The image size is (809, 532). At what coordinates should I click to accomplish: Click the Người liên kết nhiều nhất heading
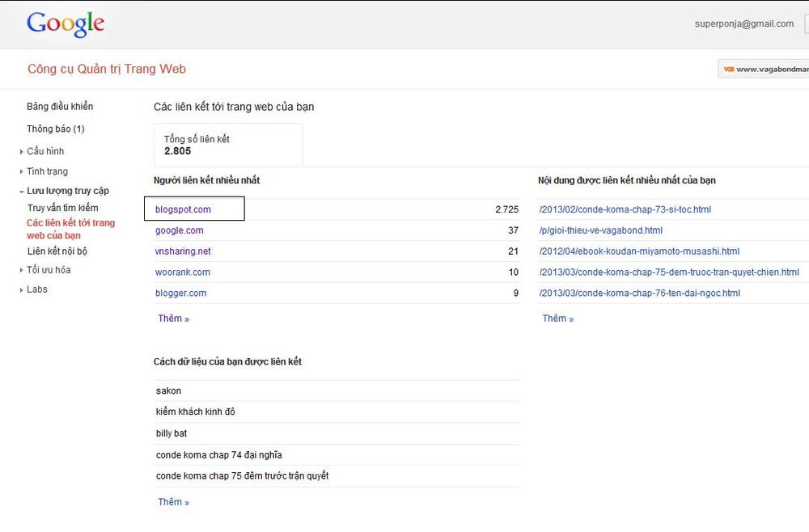point(207,180)
